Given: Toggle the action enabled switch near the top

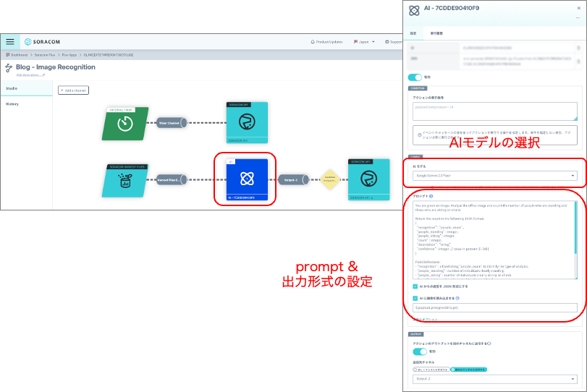Looking at the screenshot, I should click(415, 77).
